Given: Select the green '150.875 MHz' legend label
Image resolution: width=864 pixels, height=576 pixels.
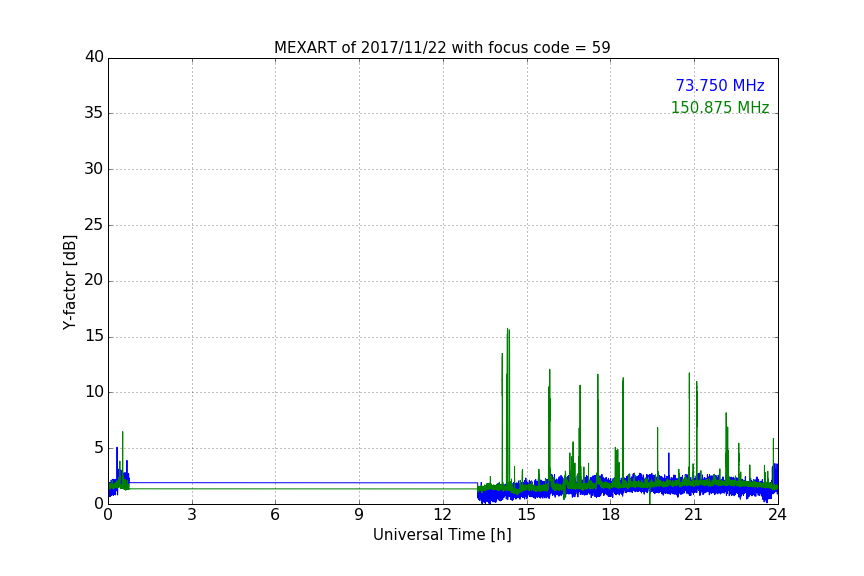Looking at the screenshot, I should coord(720,107).
